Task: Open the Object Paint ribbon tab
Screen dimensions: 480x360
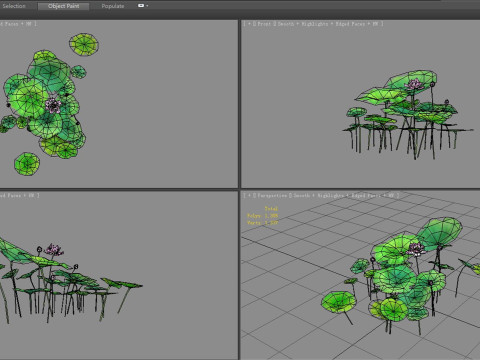Action: coord(63,6)
